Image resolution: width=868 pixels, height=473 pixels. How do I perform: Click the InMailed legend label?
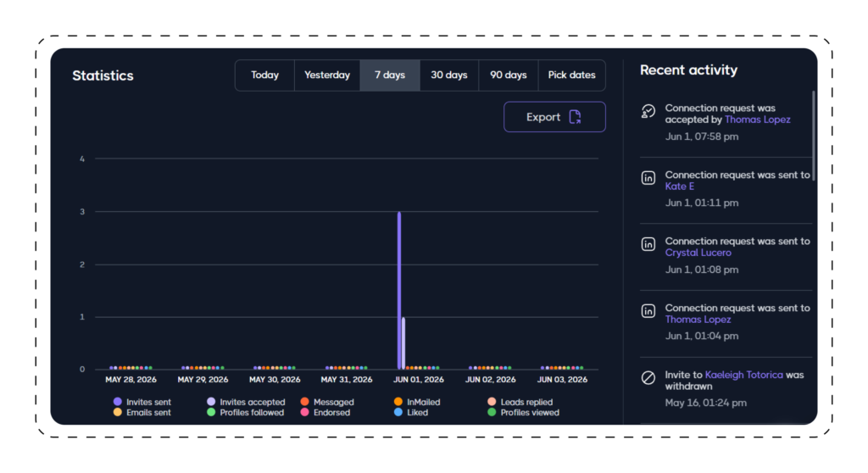click(424, 402)
